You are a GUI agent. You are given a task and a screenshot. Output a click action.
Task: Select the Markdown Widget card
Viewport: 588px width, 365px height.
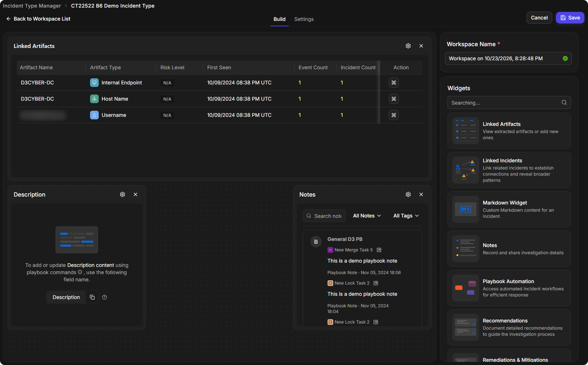point(509,209)
